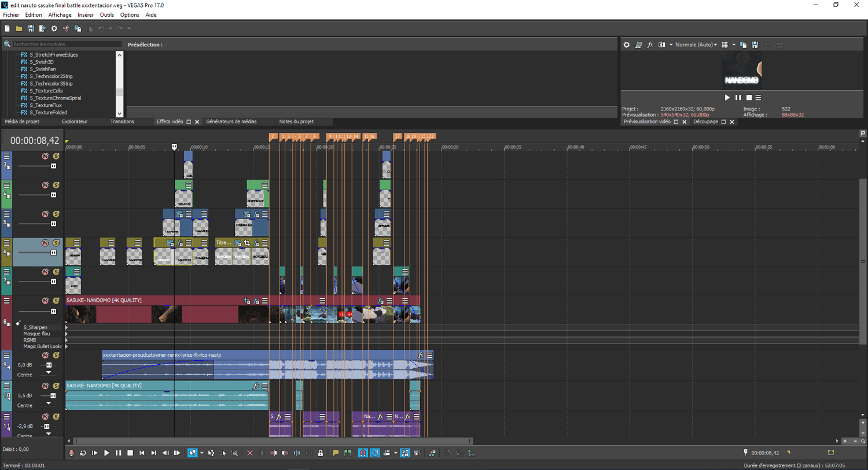Create a new project from the main toolbar
The height and width of the screenshot is (470, 868).
pos(7,28)
